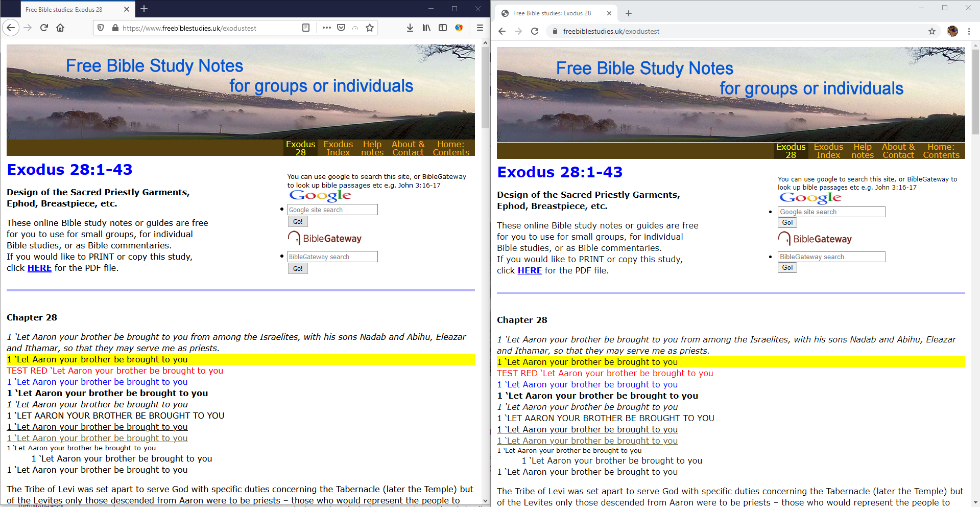
Task: Open Chrome three-dot menu
Action: (x=969, y=31)
